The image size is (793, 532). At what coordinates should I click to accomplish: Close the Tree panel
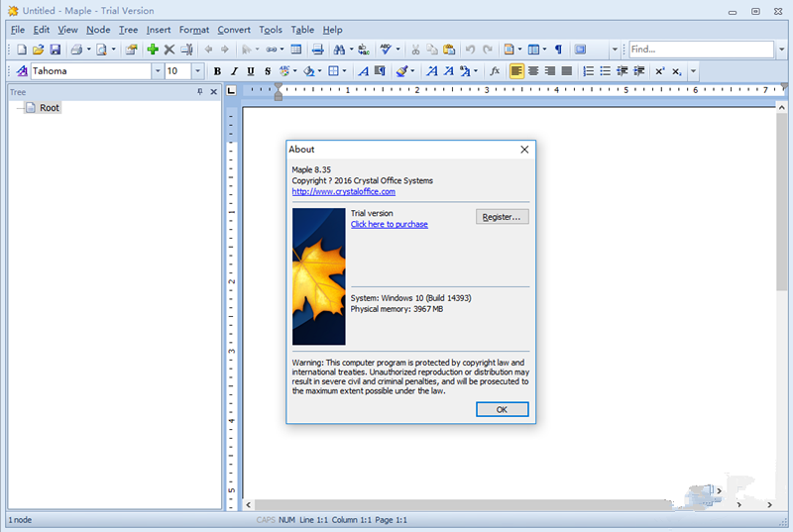tap(213, 91)
